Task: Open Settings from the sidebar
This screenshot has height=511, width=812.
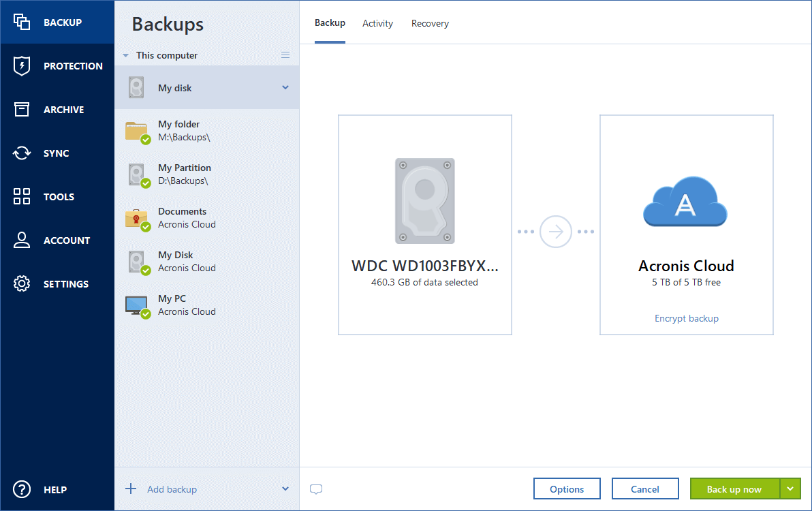Action: tap(57, 283)
